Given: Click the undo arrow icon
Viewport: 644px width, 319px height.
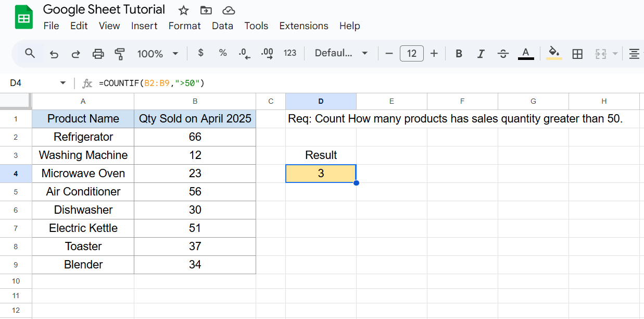Looking at the screenshot, I should click(x=54, y=54).
